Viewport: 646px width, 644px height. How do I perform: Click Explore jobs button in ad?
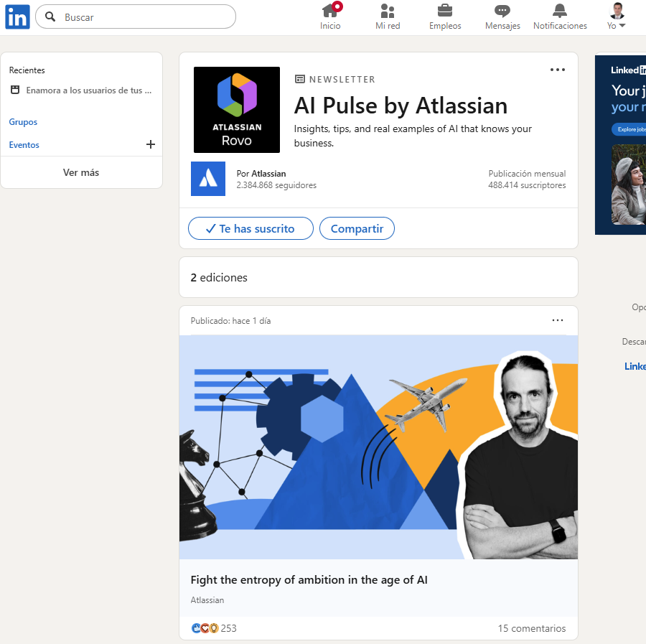pos(629,129)
